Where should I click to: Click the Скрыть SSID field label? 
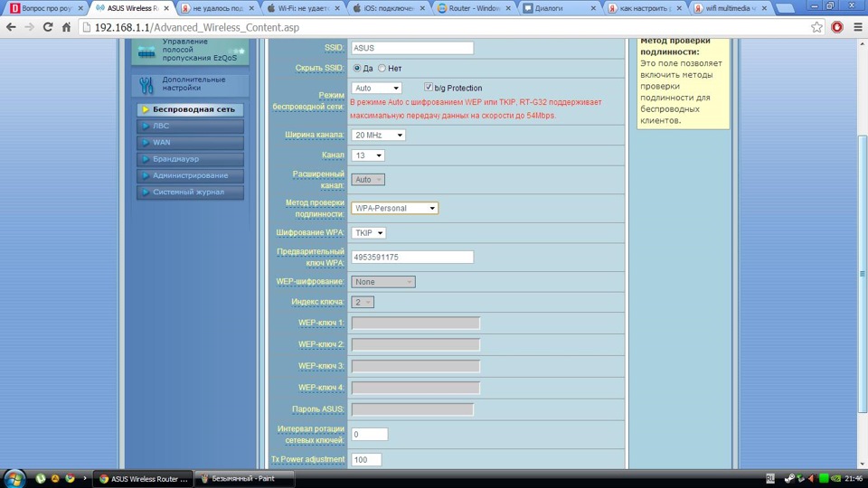coord(319,68)
